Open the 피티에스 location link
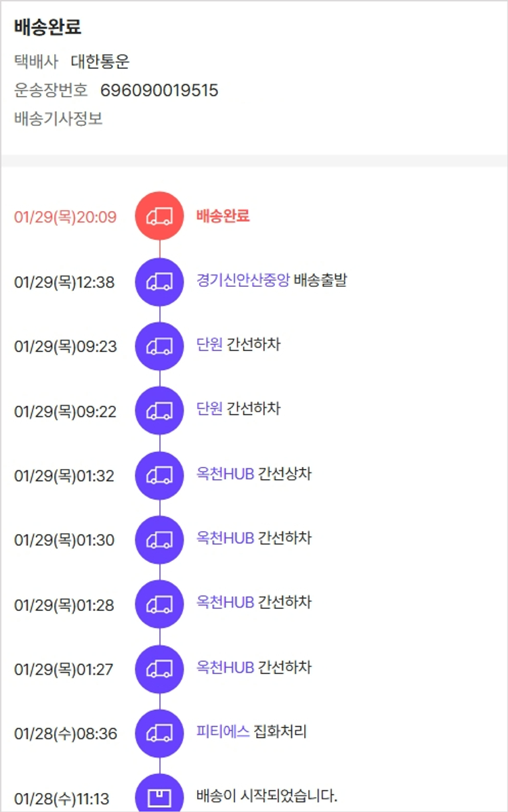Viewport: 508px width, 812px height. (x=223, y=731)
